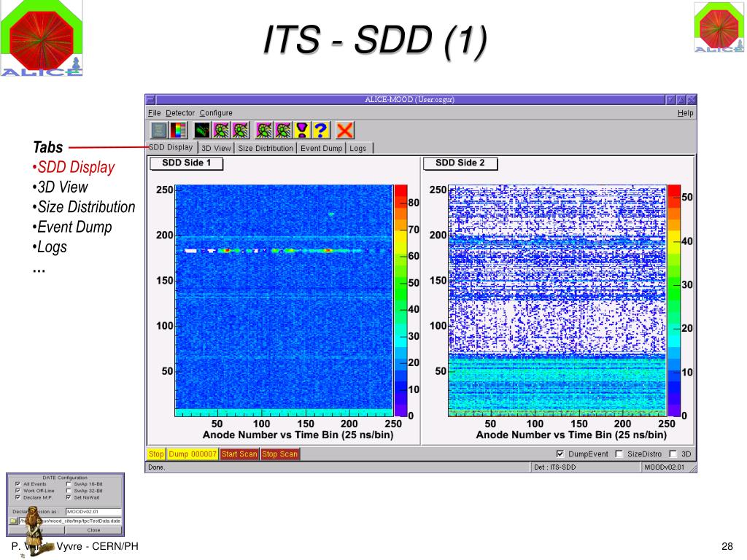Screen dimensions: 747x560
Task: Click the Stop Scan button
Action: pyautogui.click(x=279, y=454)
